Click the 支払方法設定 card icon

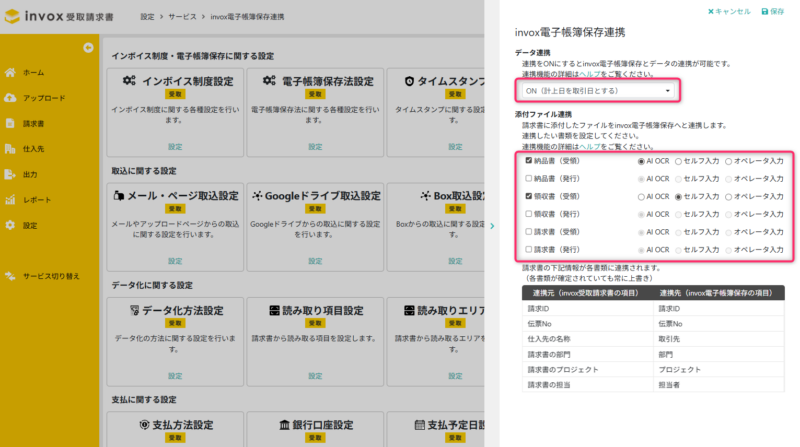pyautogui.click(x=144, y=425)
